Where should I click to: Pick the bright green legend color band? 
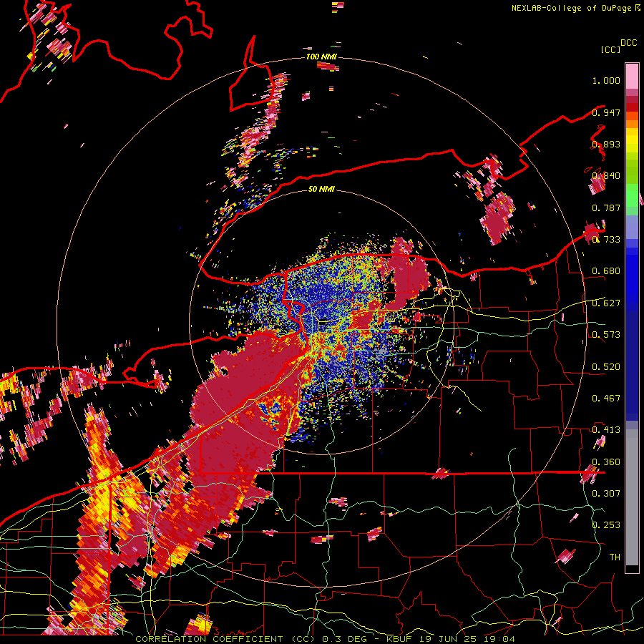point(632,195)
